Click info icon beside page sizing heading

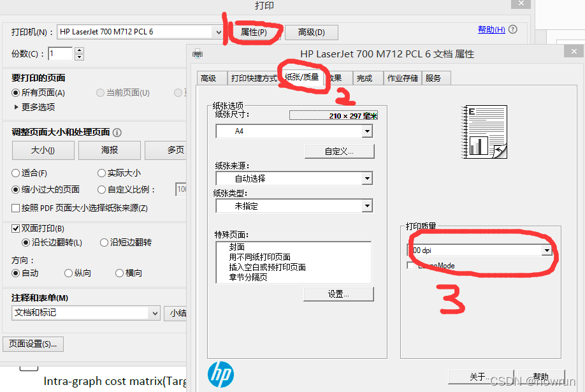[117, 133]
